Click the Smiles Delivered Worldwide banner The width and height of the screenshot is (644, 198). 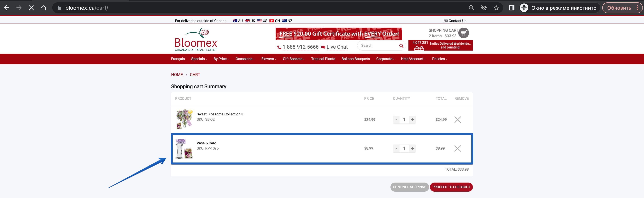click(x=441, y=45)
